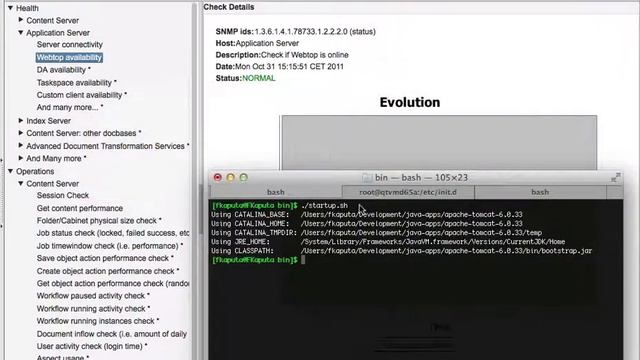Screen dimensions: 640x360
Task: Select Workflow paused activity check
Action: coord(93,296)
